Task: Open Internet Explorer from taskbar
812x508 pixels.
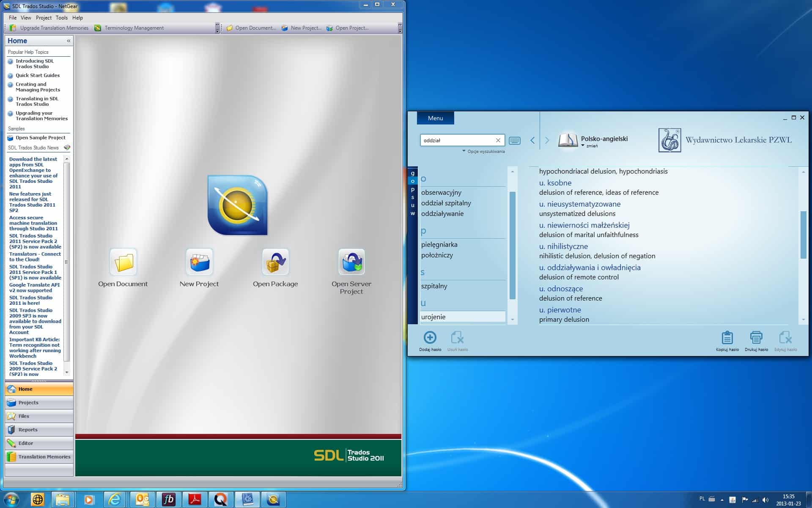Action: (x=115, y=500)
